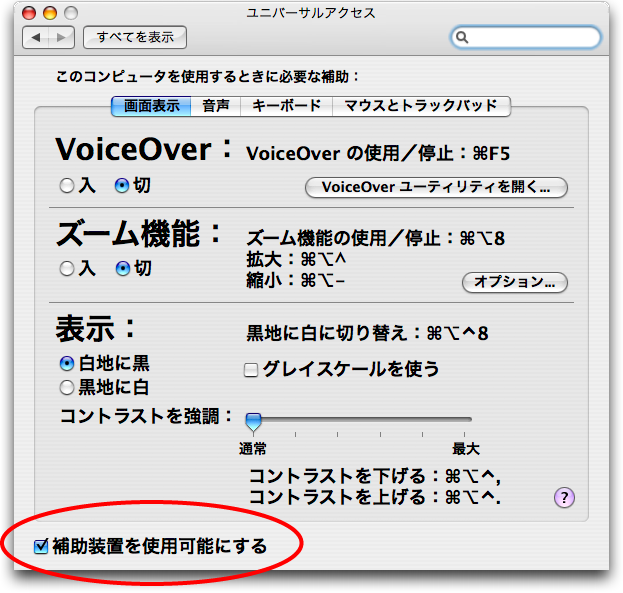
Task: Click the back navigation arrow
Action: pos(37,38)
